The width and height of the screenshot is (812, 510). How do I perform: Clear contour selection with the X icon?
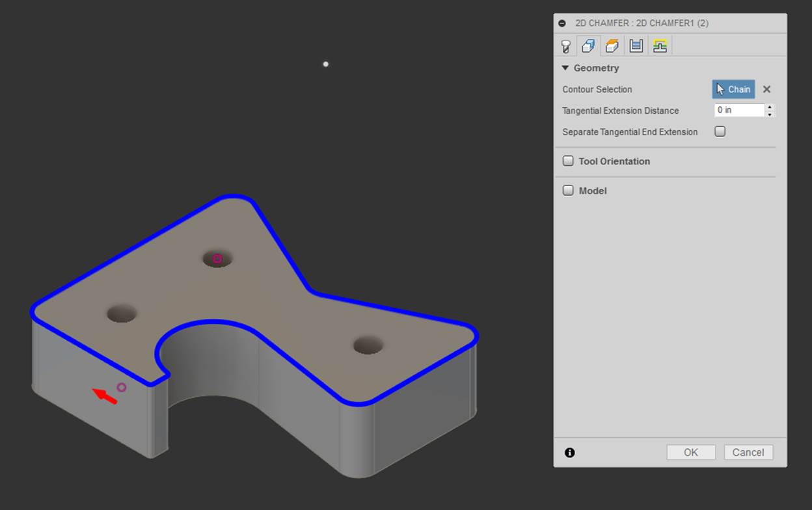[x=766, y=90]
